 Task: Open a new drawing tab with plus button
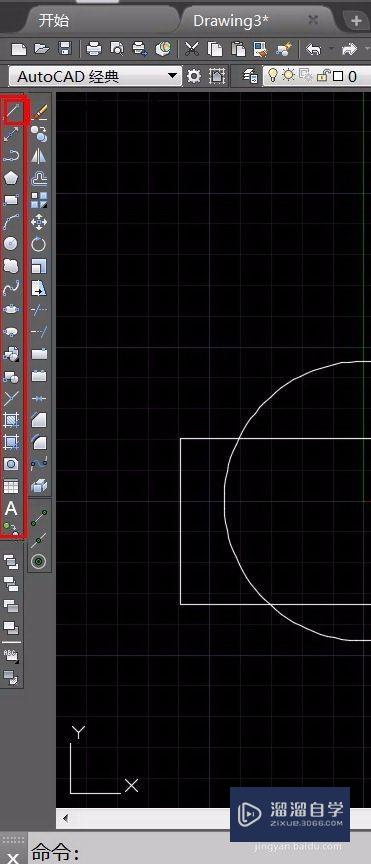click(x=356, y=21)
